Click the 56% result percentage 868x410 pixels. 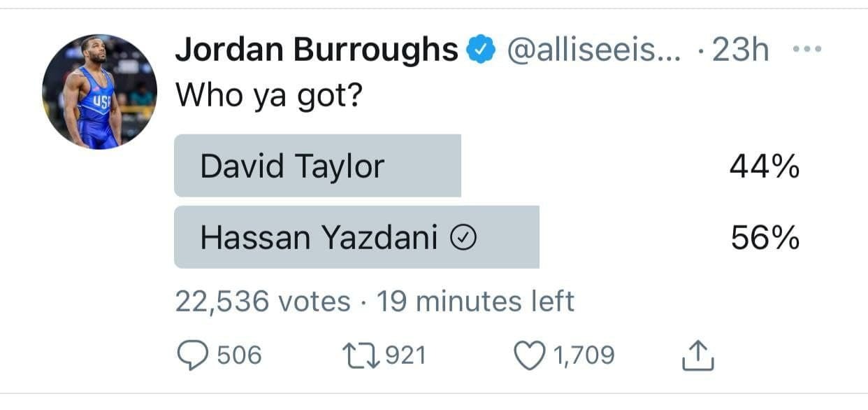tap(765, 239)
